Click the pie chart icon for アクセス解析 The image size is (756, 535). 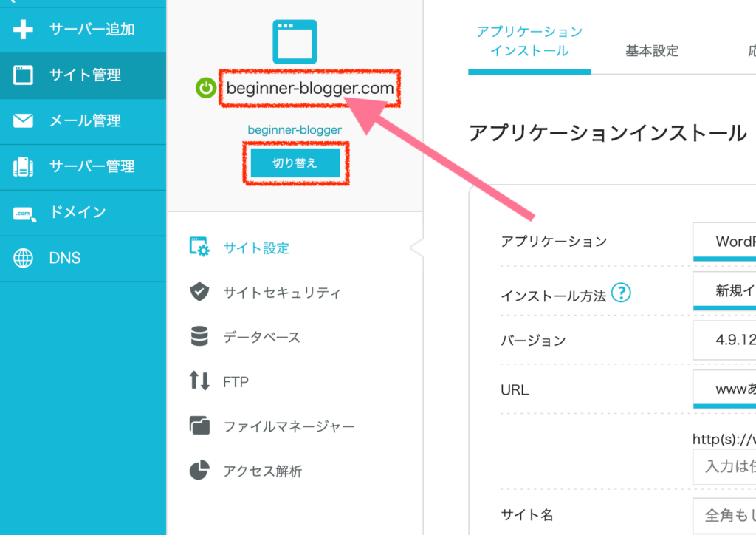pyautogui.click(x=199, y=471)
